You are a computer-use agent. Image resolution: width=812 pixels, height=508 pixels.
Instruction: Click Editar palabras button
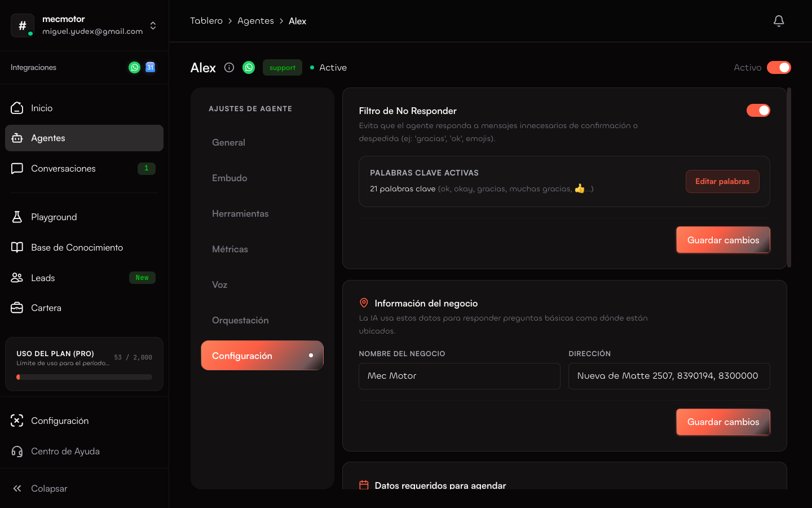(x=722, y=181)
